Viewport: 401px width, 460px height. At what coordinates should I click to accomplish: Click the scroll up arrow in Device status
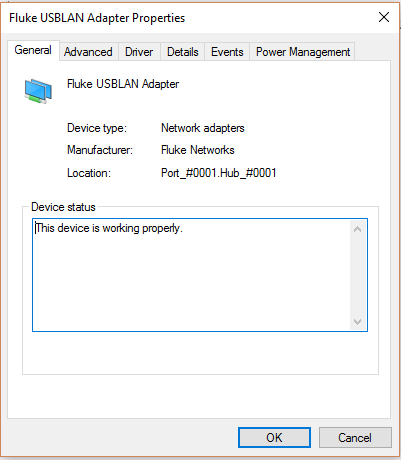(358, 229)
